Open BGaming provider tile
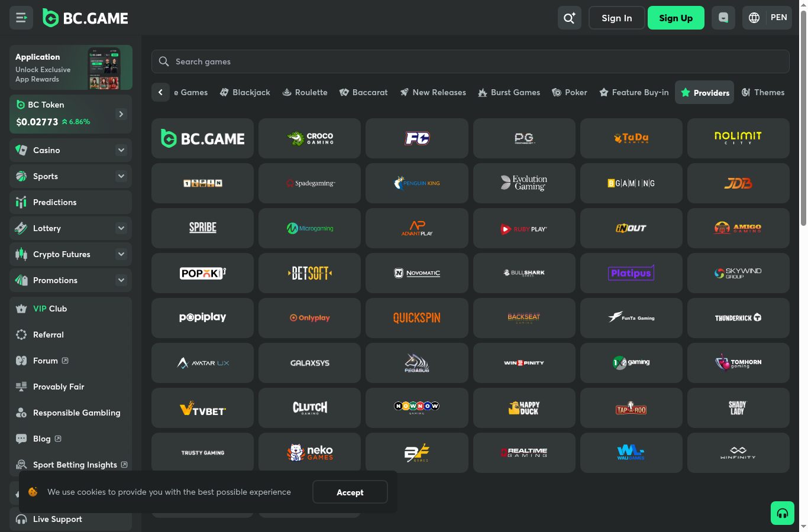 (x=631, y=183)
